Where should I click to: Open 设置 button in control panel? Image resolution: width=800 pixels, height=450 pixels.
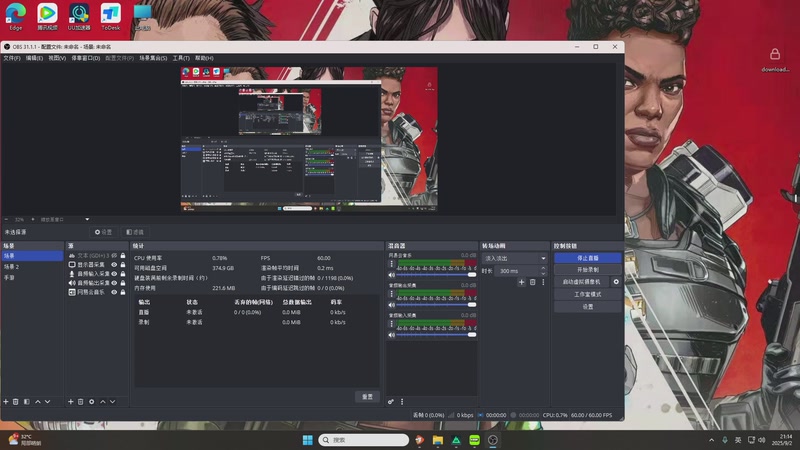(588, 307)
